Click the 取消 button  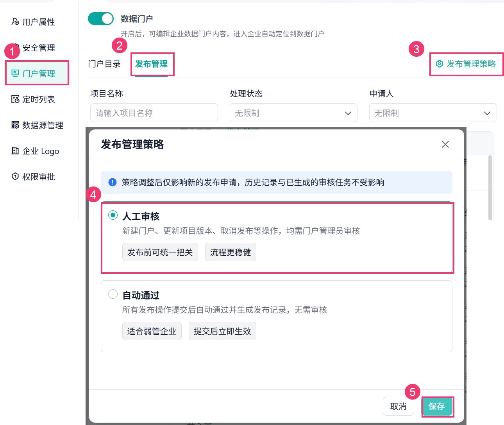pyautogui.click(x=398, y=407)
